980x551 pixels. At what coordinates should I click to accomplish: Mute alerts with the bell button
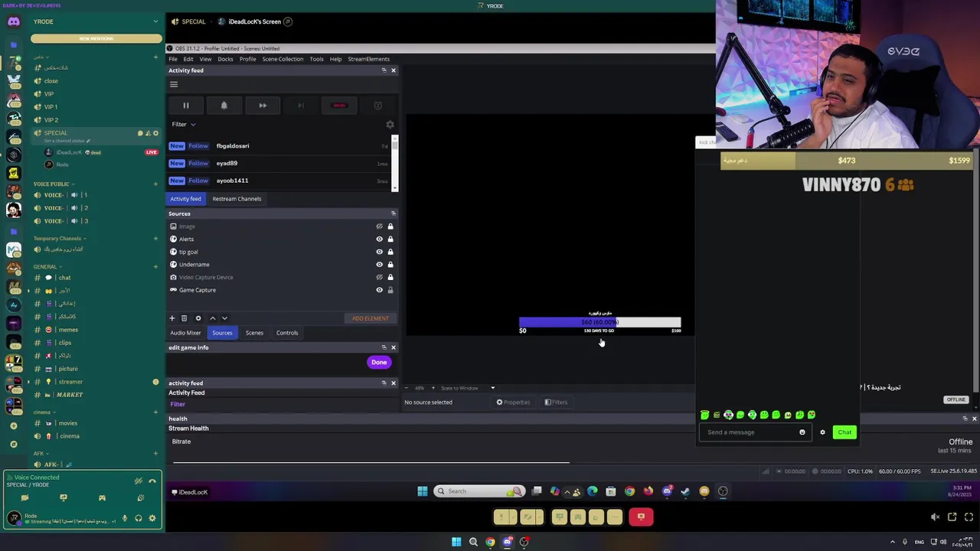224,106
